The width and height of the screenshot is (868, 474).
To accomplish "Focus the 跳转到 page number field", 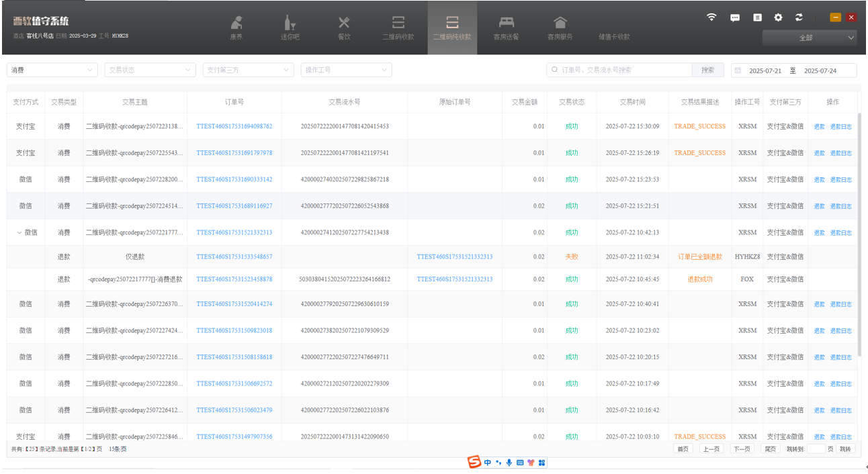I will 816,449.
